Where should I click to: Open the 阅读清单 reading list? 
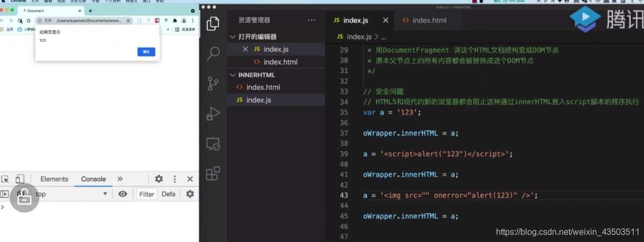(x=184, y=30)
